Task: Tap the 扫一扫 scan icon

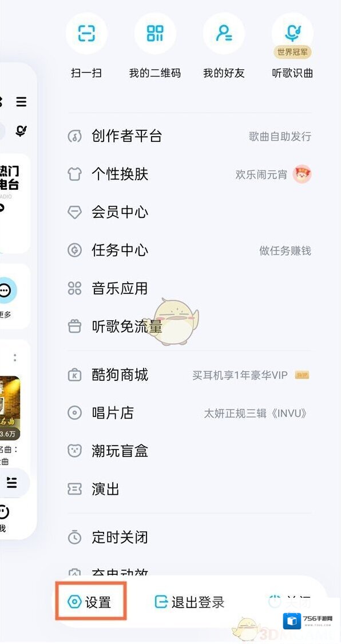Action: (x=86, y=34)
